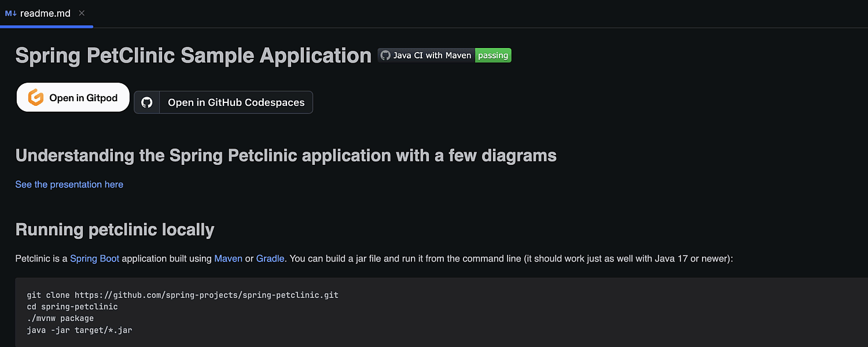
Task: Open the project in Gitpod
Action: click(72, 97)
